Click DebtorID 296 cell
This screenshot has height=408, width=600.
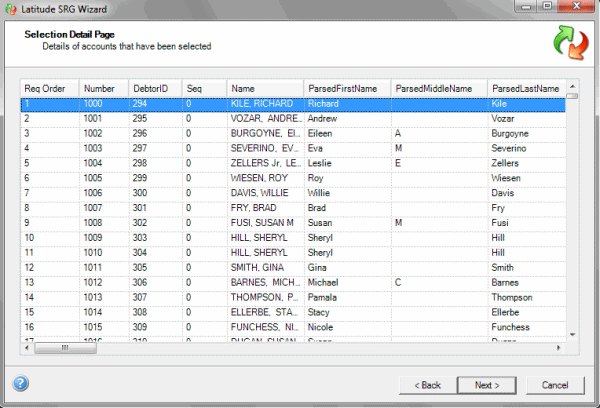click(x=155, y=134)
